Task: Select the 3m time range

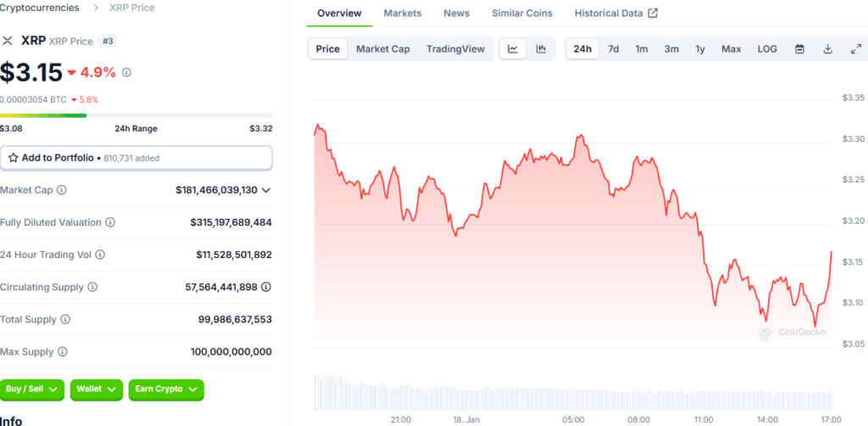Action: [x=671, y=48]
